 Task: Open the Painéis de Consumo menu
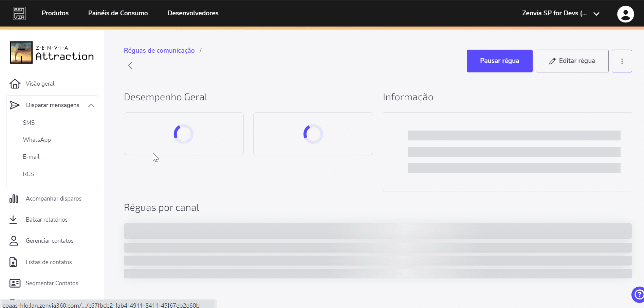(118, 13)
